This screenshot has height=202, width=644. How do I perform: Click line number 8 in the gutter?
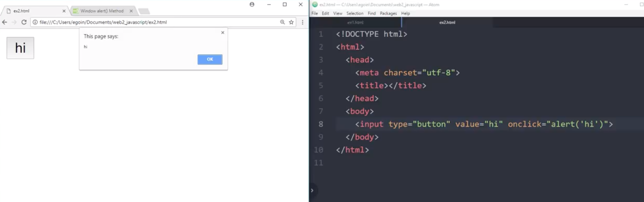pyautogui.click(x=321, y=124)
